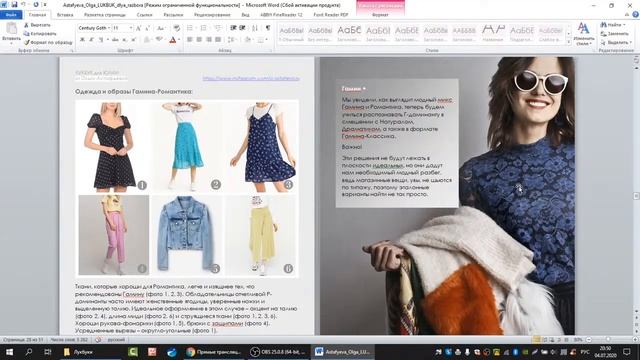Click the русский language indicator
Screen dimensions: 640x360
coord(116,340)
